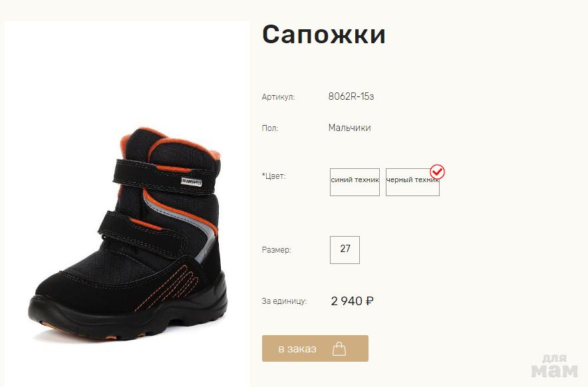Screen dimensions: 588x387
Task: Click the Пол field label
Action: [270, 128]
